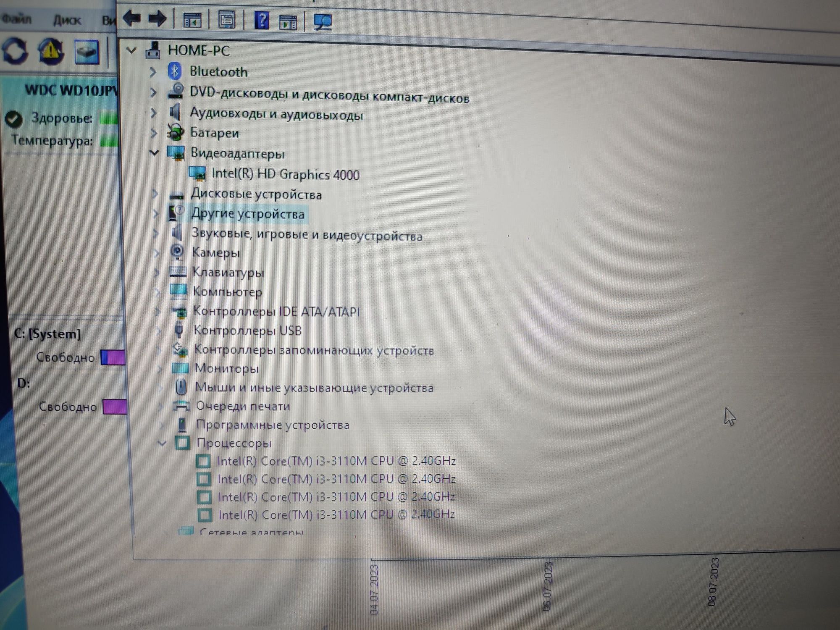Click the Контроллеры USB plug icon

179,331
